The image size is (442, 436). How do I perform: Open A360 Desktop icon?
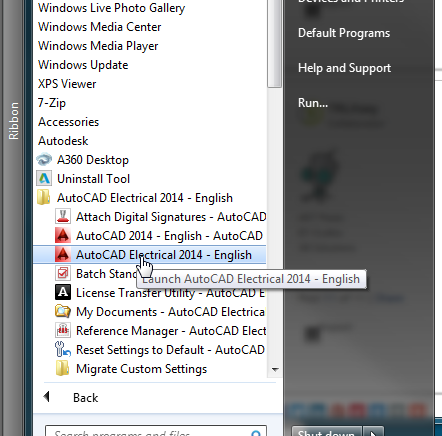point(44,160)
